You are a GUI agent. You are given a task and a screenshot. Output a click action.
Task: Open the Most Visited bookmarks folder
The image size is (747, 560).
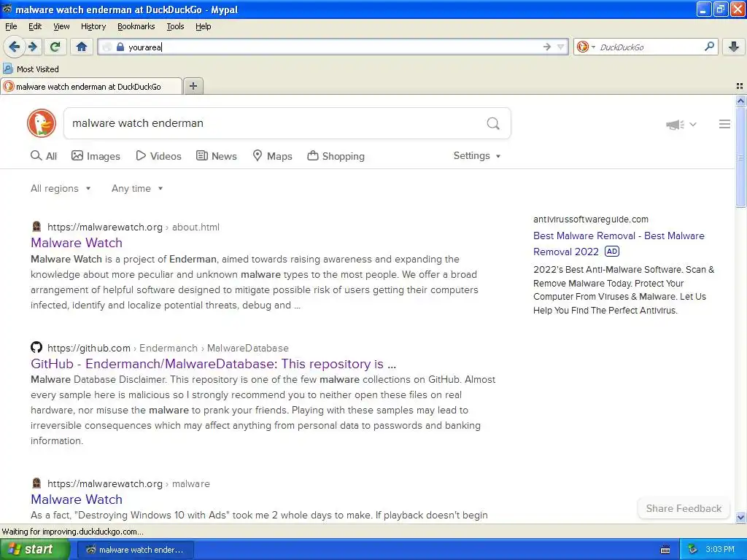tap(31, 69)
